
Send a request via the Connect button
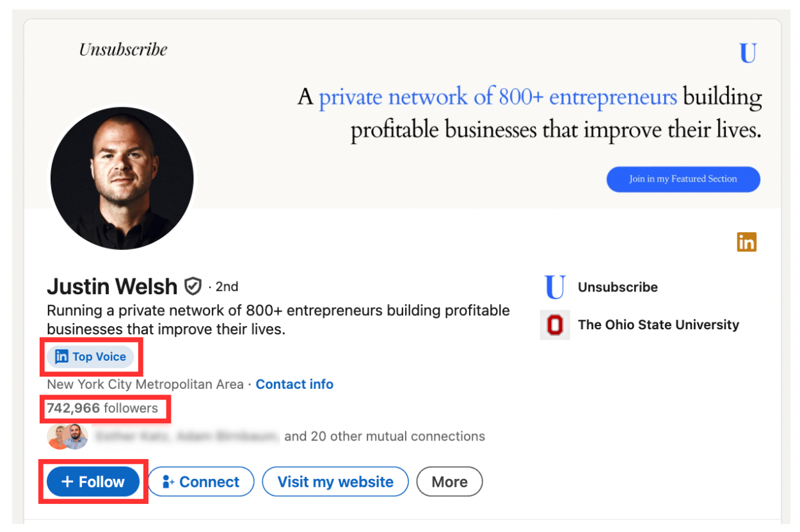click(201, 482)
